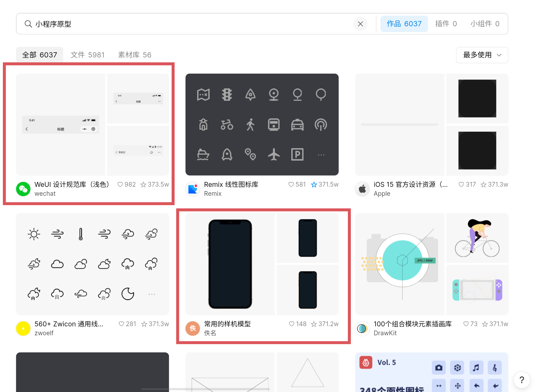The height and width of the screenshot is (392, 534).
Task: Click the sun icon in Zwicon preview
Action: 34,234
